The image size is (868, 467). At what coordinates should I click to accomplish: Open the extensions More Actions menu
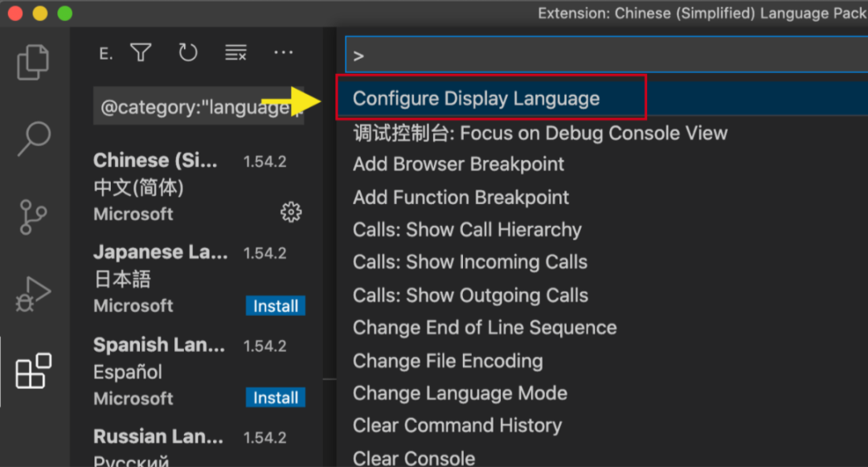point(284,52)
